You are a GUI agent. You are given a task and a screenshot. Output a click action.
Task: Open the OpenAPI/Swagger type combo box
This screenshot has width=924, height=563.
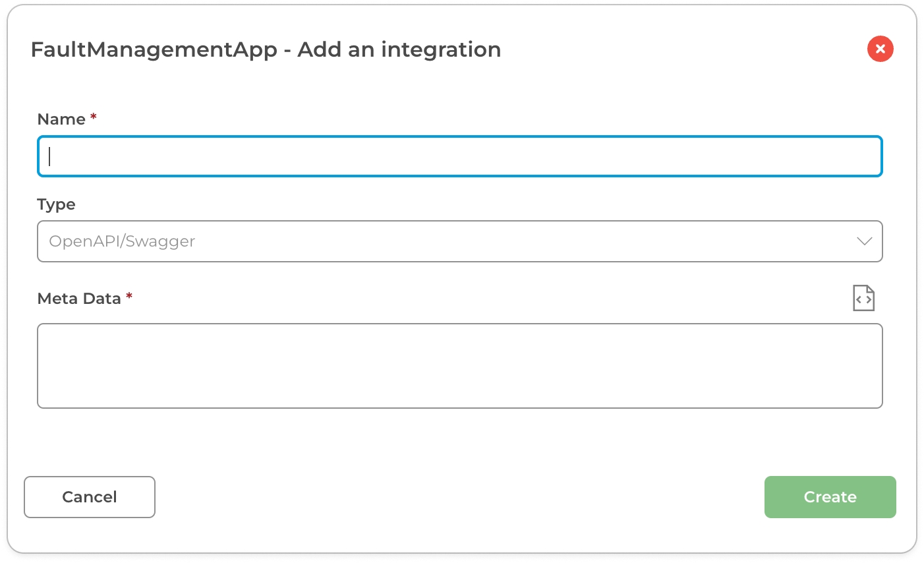tap(459, 241)
